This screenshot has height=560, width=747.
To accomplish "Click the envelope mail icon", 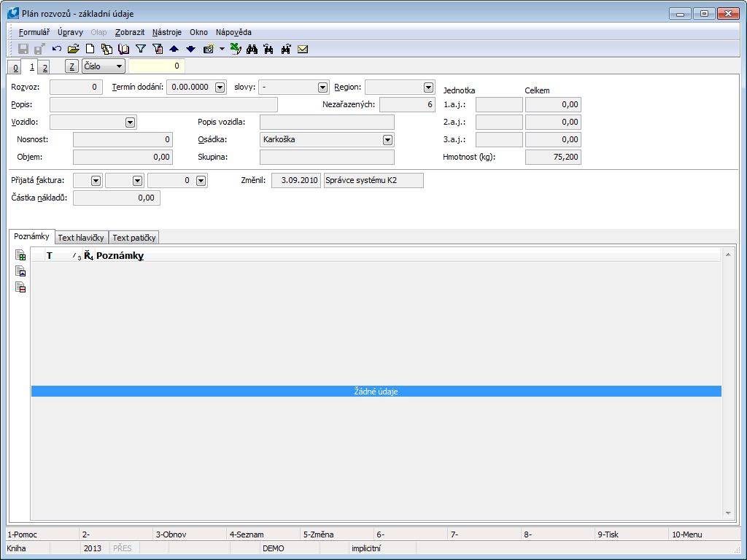I will pos(303,49).
